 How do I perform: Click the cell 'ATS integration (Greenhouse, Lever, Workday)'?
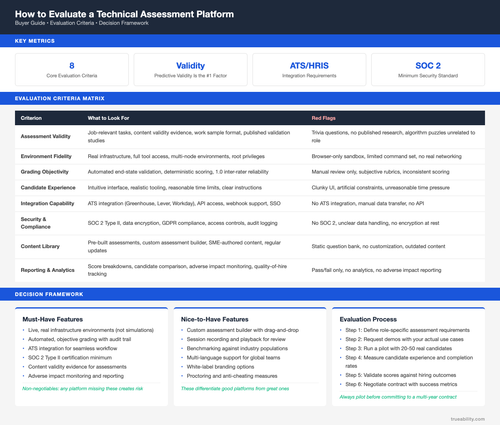coord(184,203)
